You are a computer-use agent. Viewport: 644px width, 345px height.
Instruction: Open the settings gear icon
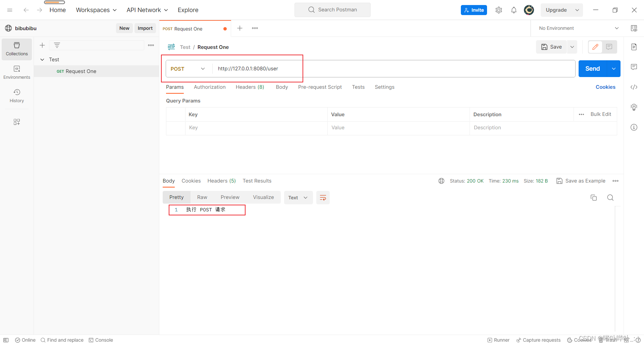coord(499,10)
